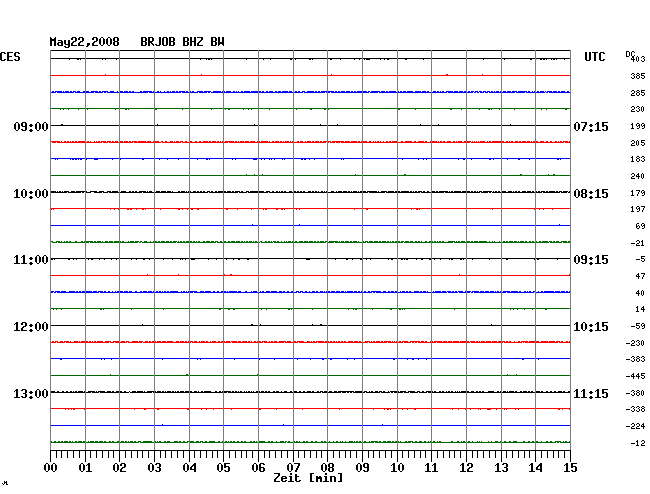The width and height of the screenshot is (650, 494).
Task: Select the DC offset value "199"
Action: tap(638, 126)
